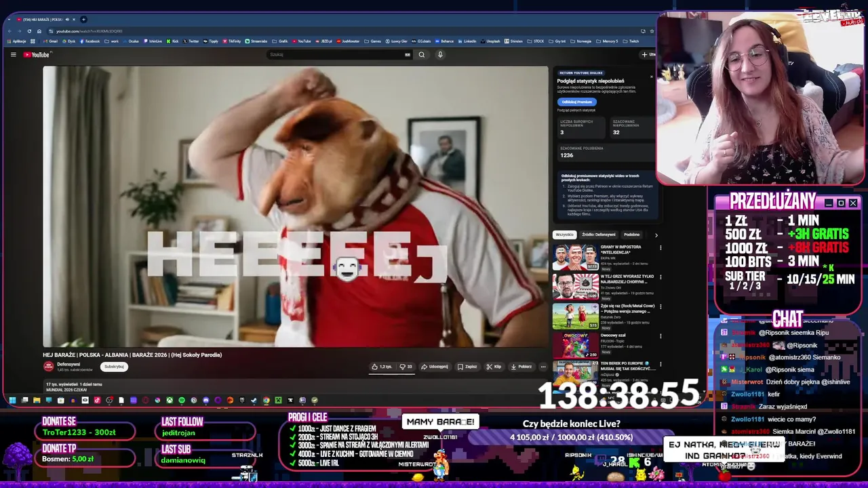Click Zapisz to save video
This screenshot has width=868, height=488.
[x=467, y=367]
